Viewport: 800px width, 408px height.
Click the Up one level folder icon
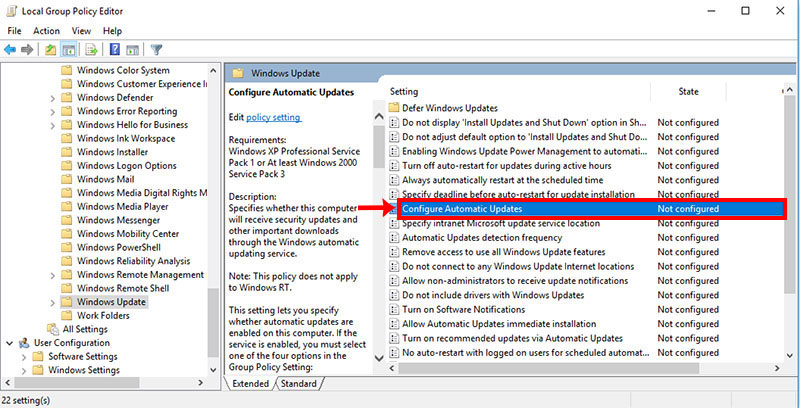click(51, 49)
